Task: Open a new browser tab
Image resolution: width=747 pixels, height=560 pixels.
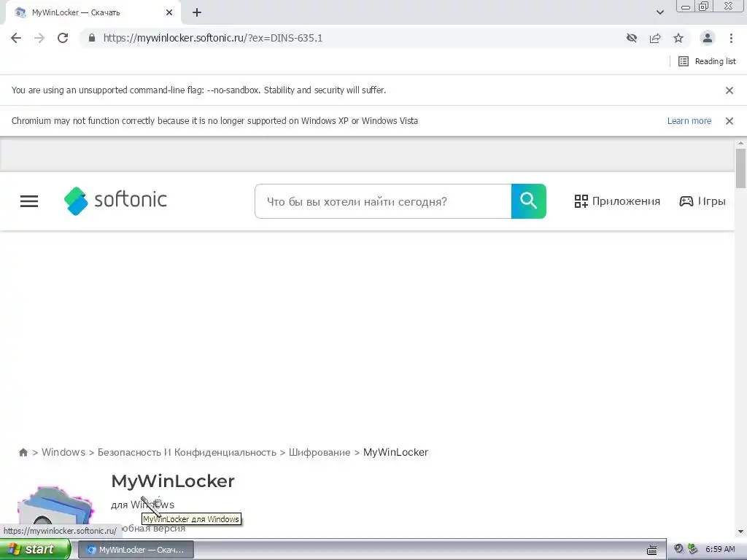Action: pyautogui.click(x=197, y=12)
